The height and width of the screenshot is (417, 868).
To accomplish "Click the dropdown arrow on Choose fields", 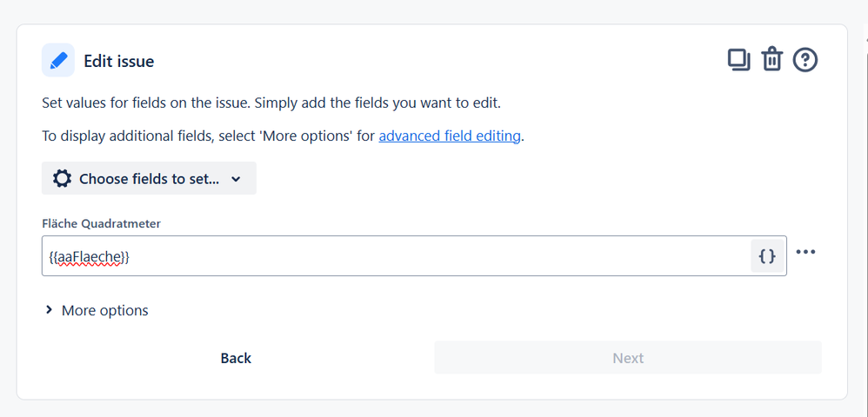I will (x=237, y=179).
